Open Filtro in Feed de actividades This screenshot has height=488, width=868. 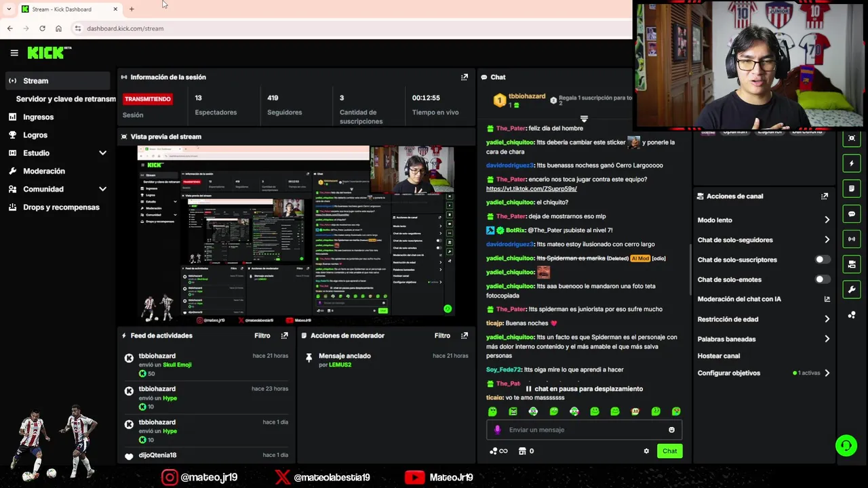[262, 335]
